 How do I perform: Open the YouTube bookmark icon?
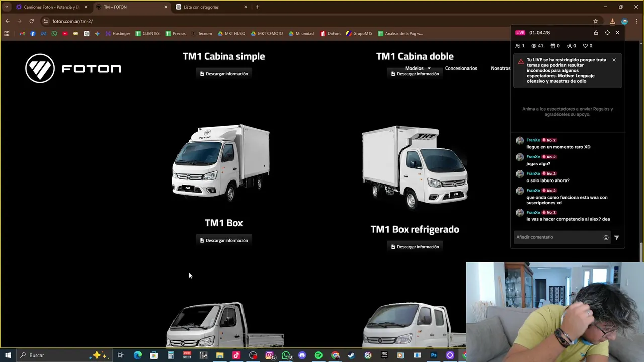pos(65,34)
